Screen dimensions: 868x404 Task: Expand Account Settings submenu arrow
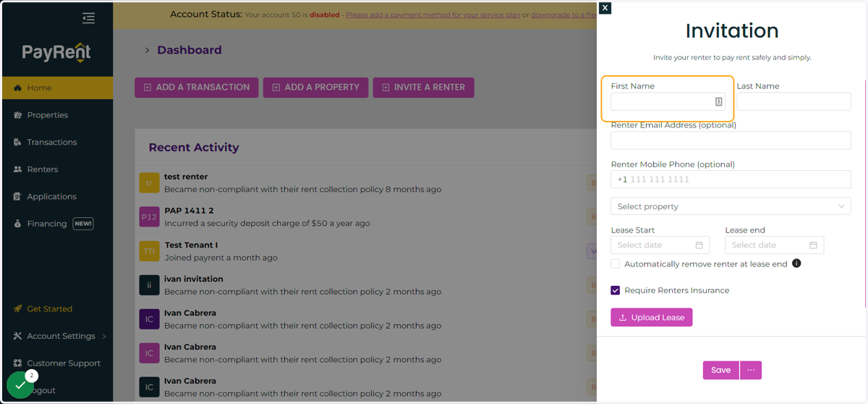click(104, 336)
